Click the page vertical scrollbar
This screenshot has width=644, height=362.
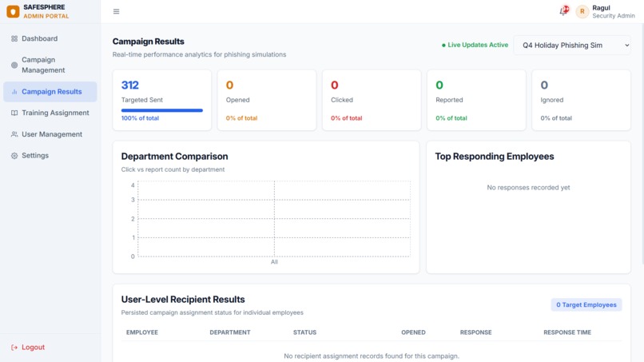pyautogui.click(x=642, y=144)
